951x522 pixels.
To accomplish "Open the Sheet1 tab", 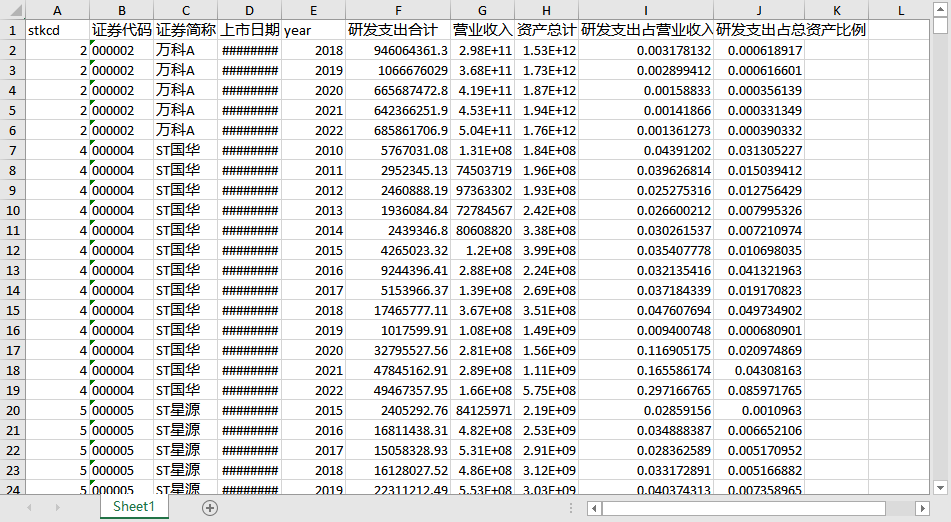I will pos(134,507).
